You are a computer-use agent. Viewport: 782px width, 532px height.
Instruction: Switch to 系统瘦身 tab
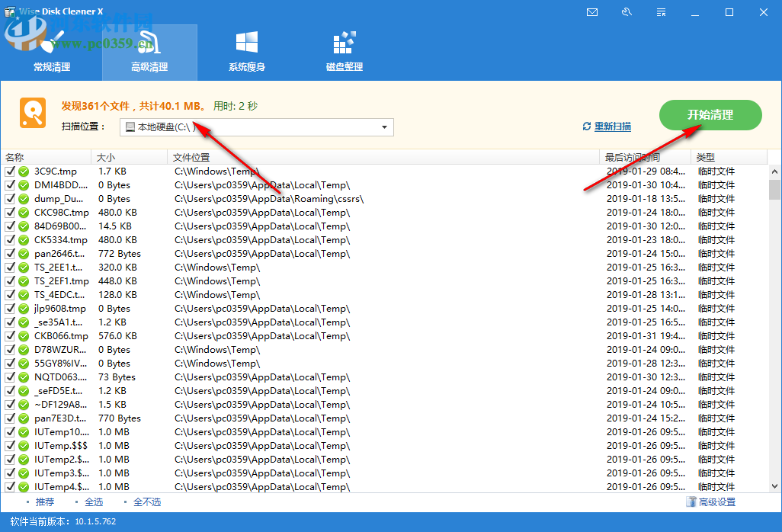point(247,53)
